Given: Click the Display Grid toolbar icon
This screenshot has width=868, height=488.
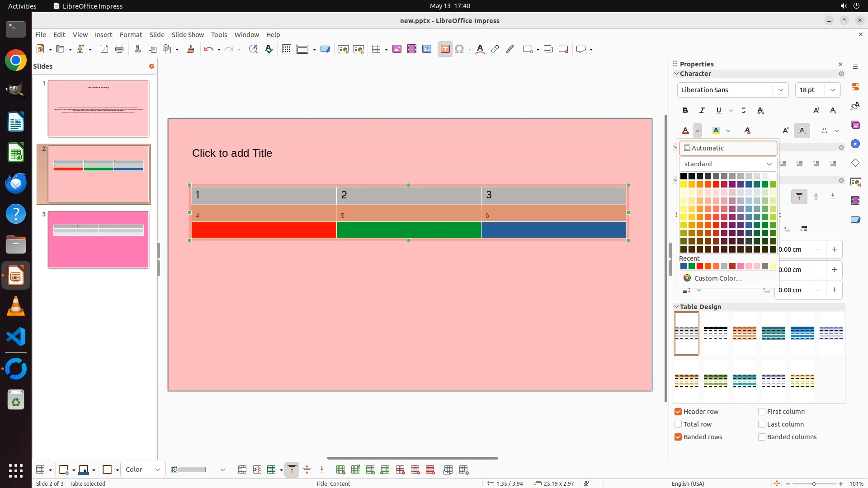Looking at the screenshot, I should 286,49.
